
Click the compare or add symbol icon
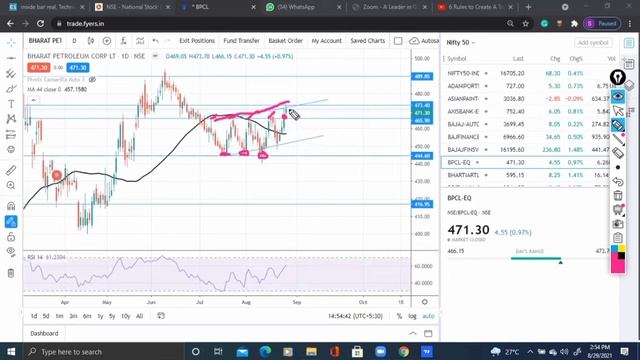(107, 41)
